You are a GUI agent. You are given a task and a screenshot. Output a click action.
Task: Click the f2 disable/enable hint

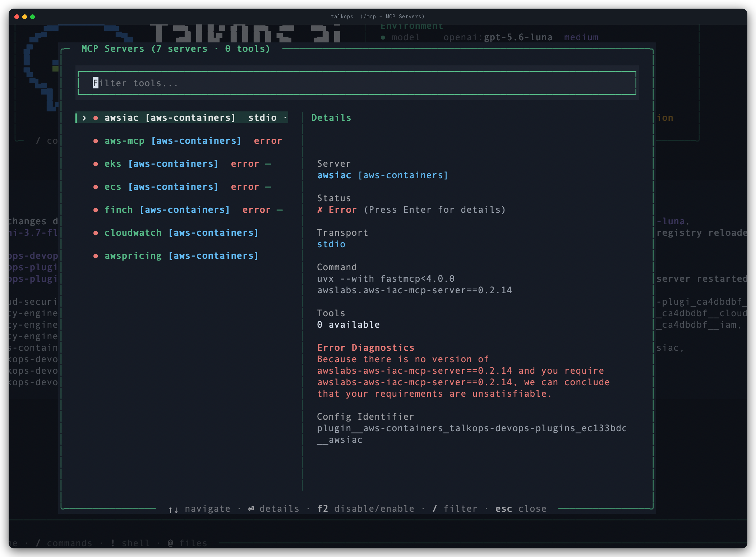point(366,508)
